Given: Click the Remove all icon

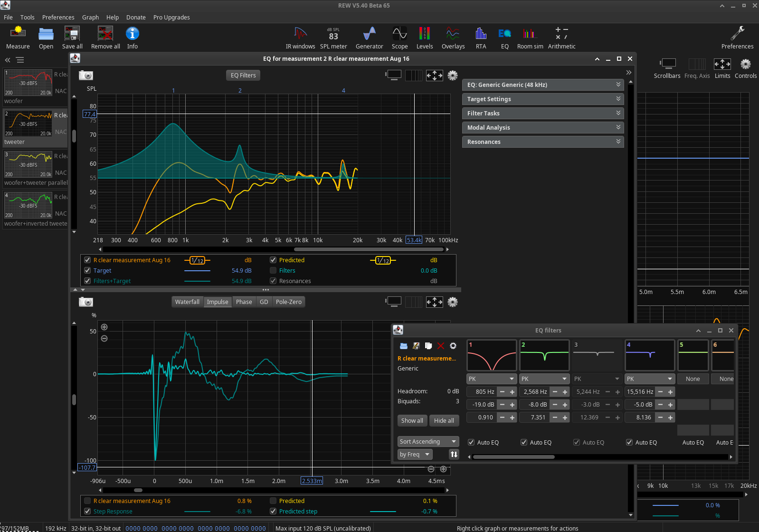Looking at the screenshot, I should [105, 37].
